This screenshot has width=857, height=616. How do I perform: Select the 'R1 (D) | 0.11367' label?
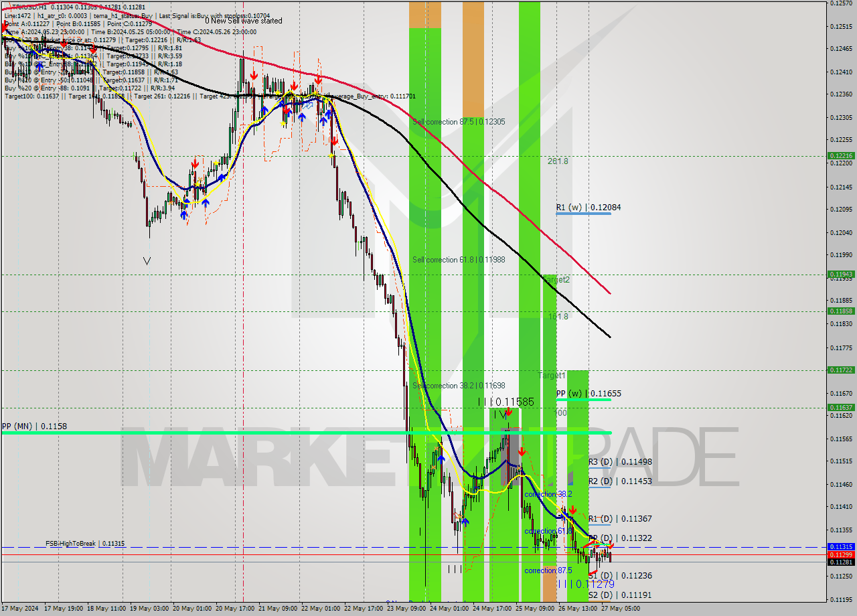[x=620, y=519]
